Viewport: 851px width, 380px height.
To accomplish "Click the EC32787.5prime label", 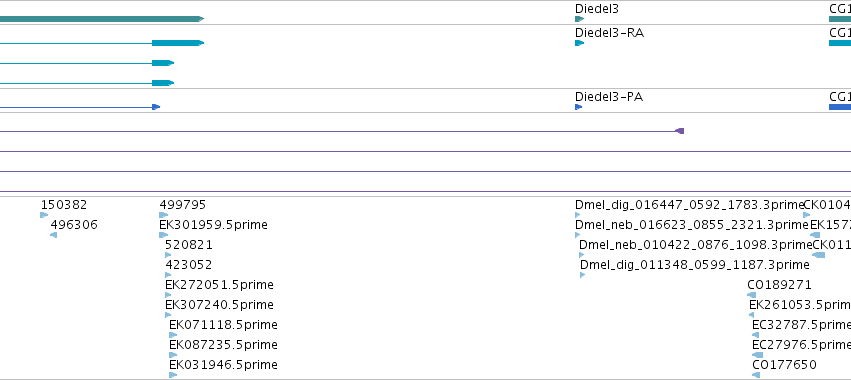I will tap(801, 325).
